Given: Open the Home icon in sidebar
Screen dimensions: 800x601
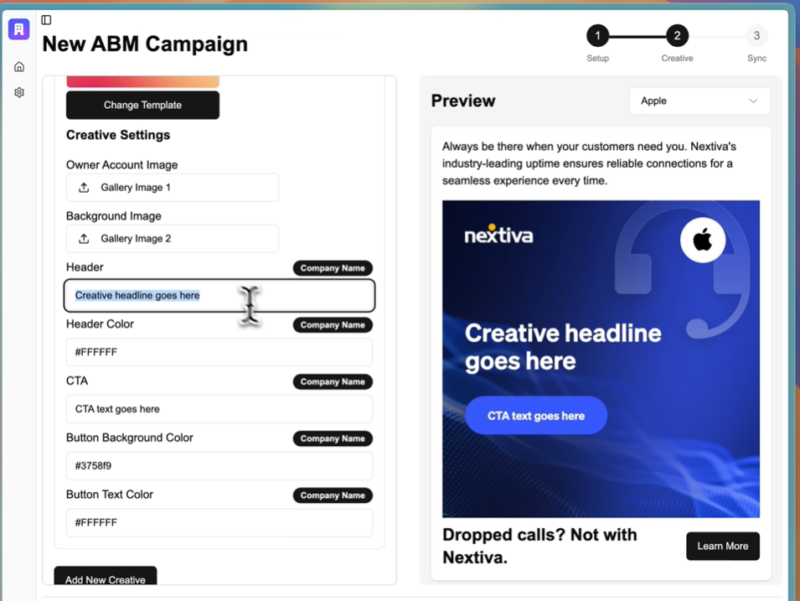Looking at the screenshot, I should [19, 67].
